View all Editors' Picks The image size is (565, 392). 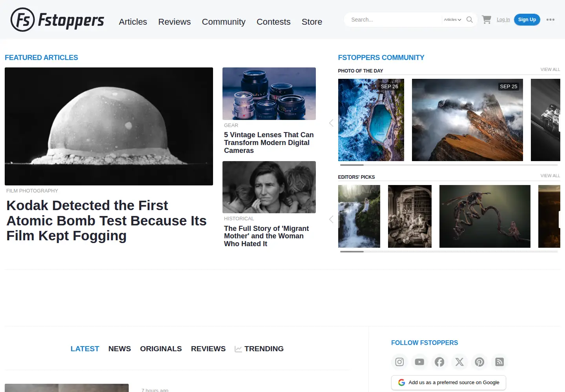point(550,176)
